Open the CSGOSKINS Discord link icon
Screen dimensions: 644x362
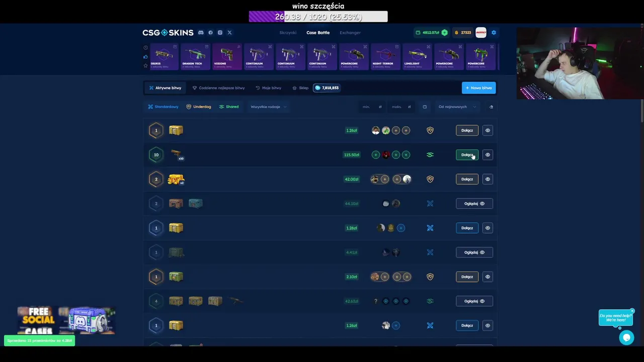click(201, 33)
